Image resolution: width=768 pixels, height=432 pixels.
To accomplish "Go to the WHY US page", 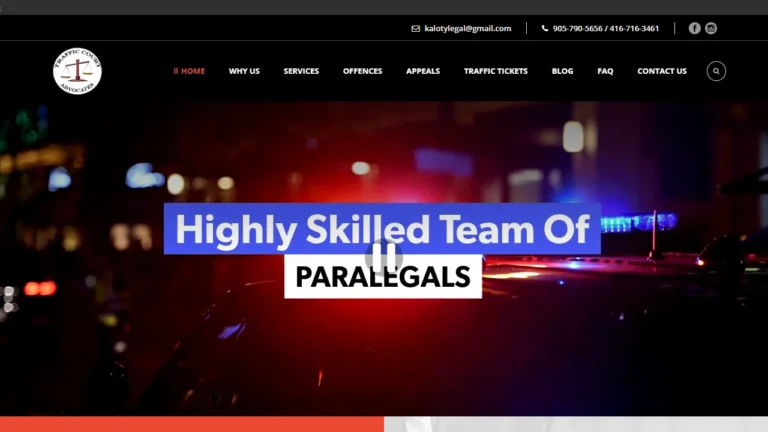I will 244,71.
